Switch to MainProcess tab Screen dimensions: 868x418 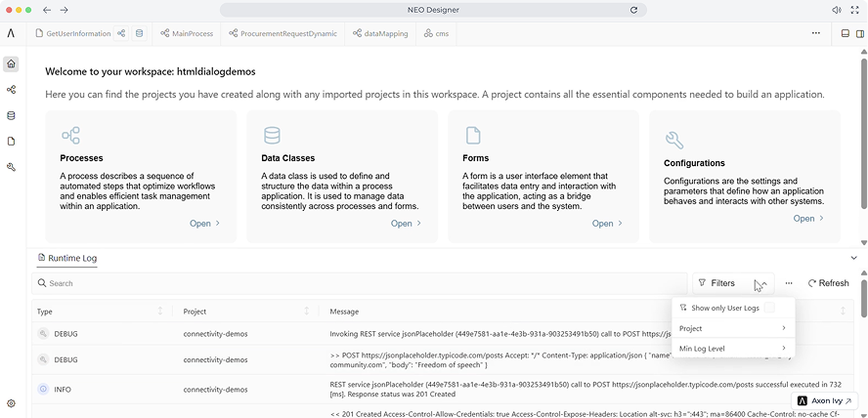tap(187, 33)
